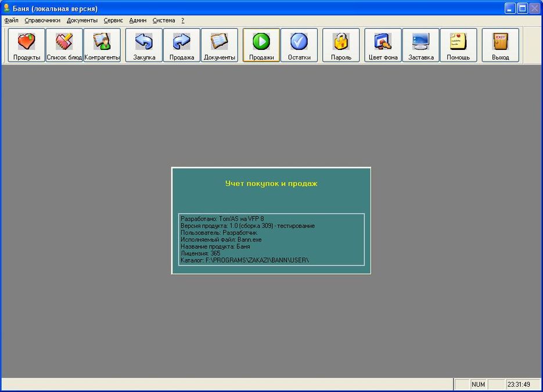This screenshot has height=392, width=543.
Task: Open the Контрагенты contractors directory
Action: [x=102, y=45]
